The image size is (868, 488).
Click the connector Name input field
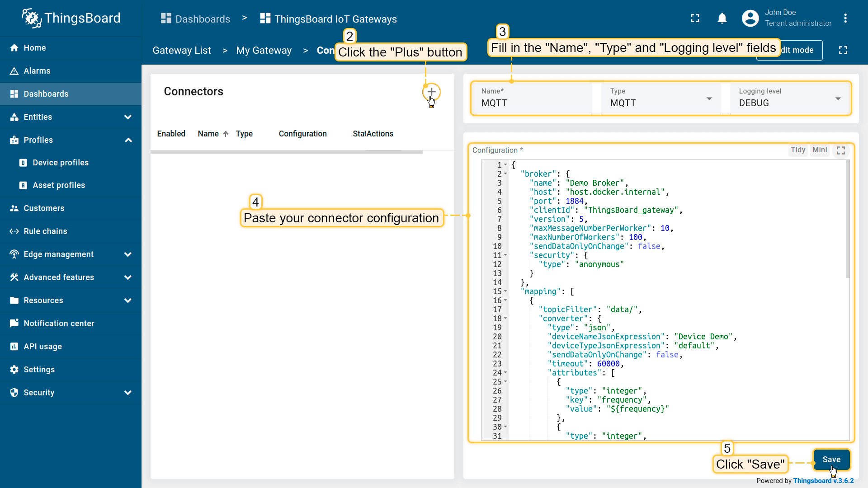pyautogui.click(x=532, y=99)
